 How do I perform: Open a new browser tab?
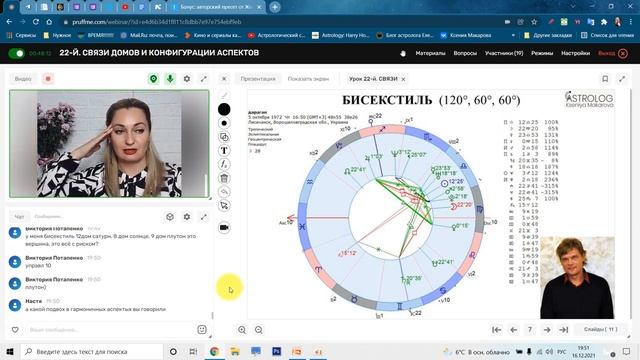275,7
